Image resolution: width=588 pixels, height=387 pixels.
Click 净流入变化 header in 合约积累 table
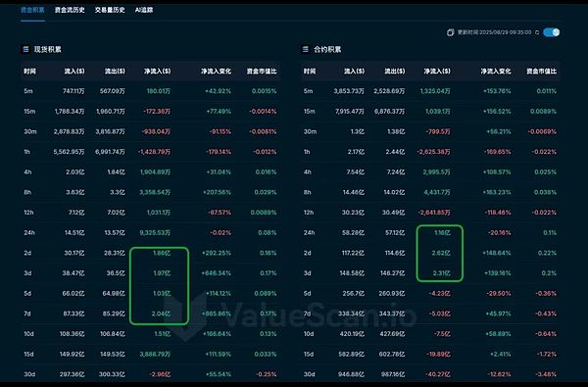click(x=496, y=72)
